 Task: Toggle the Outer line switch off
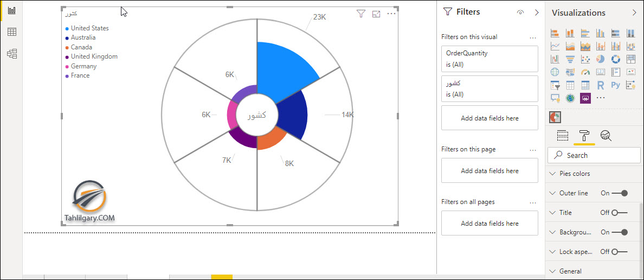point(620,193)
